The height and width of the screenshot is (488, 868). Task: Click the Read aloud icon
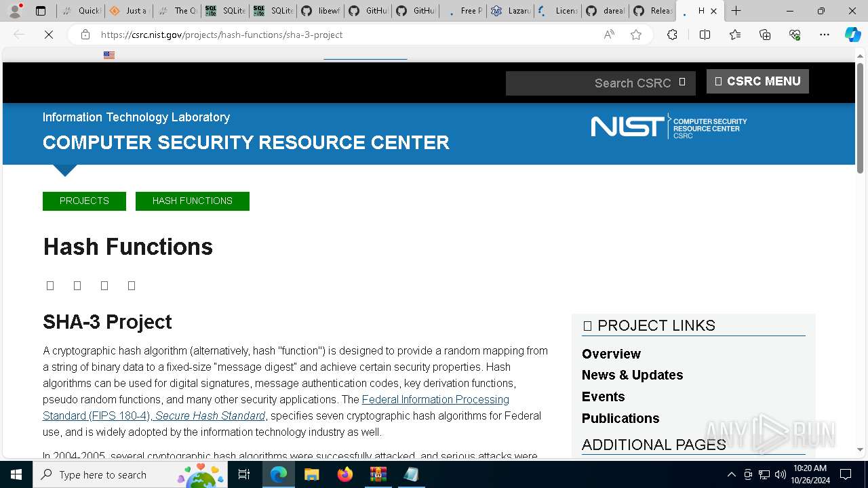click(x=609, y=35)
